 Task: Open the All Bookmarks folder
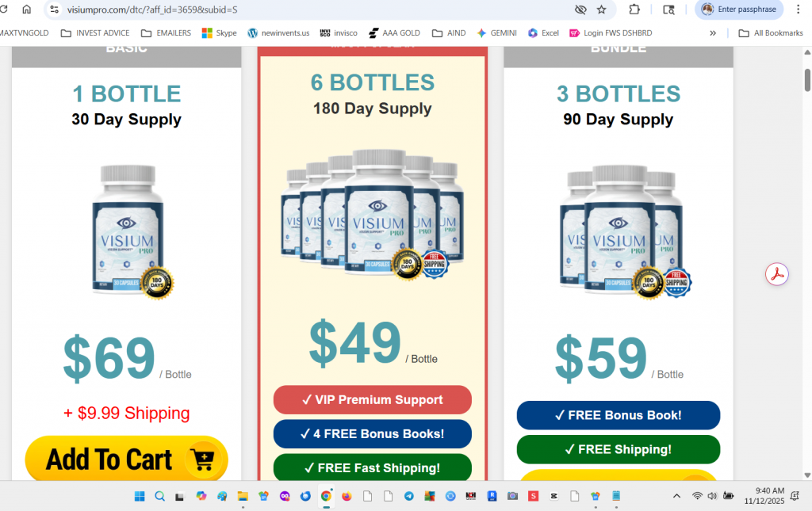(771, 33)
